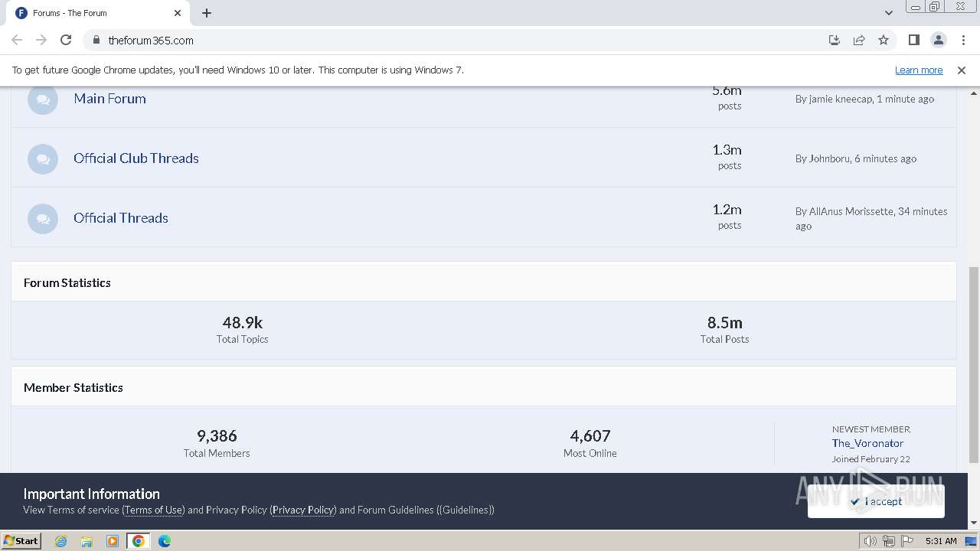The image size is (980, 551).
Task: Accept terms with I accept button
Action: click(876, 501)
